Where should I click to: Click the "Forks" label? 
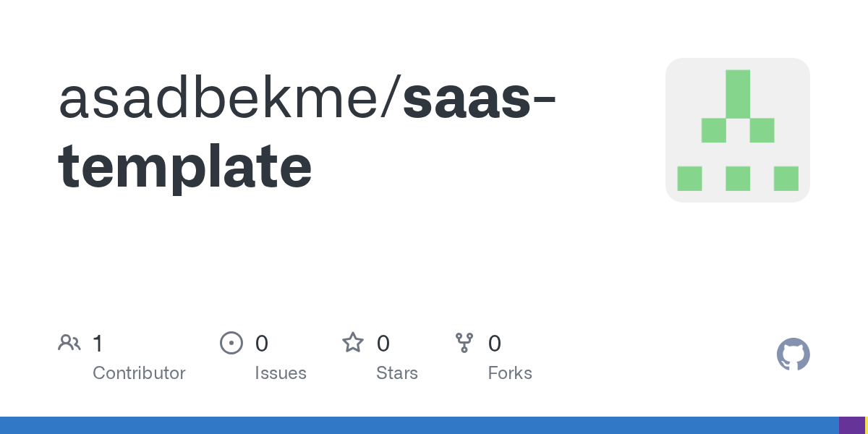(510, 373)
